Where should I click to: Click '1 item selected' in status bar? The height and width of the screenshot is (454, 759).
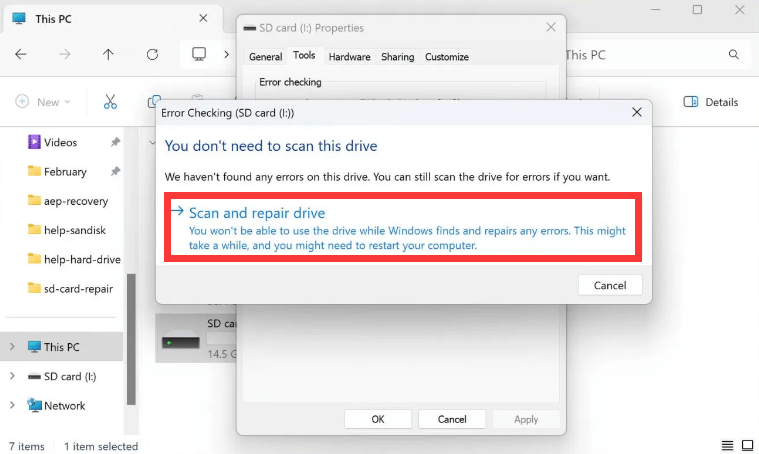click(101, 446)
